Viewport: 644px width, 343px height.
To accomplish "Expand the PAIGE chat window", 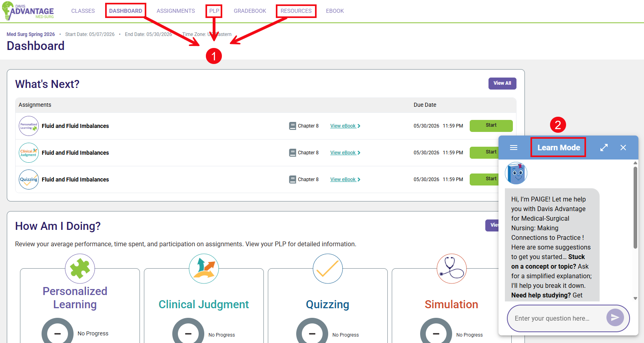I will 604,148.
